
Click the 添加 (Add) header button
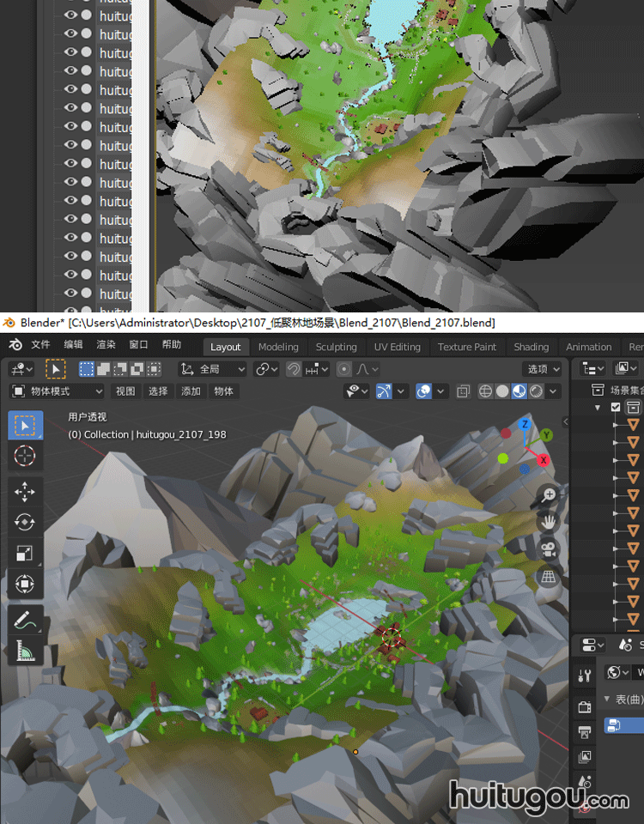[191, 391]
